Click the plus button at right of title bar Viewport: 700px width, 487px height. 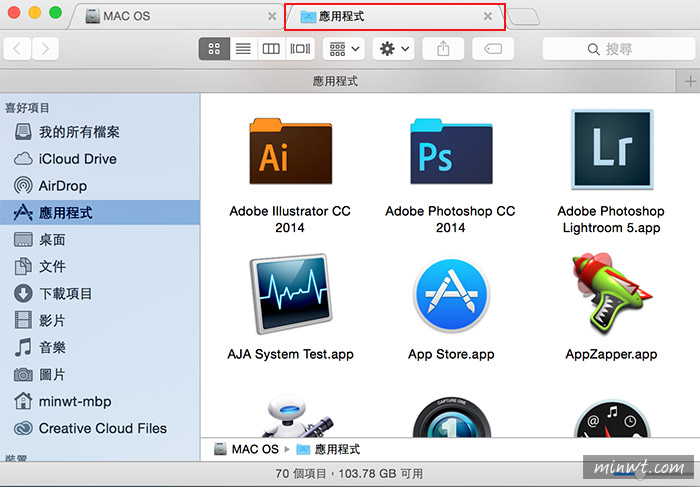(690, 81)
